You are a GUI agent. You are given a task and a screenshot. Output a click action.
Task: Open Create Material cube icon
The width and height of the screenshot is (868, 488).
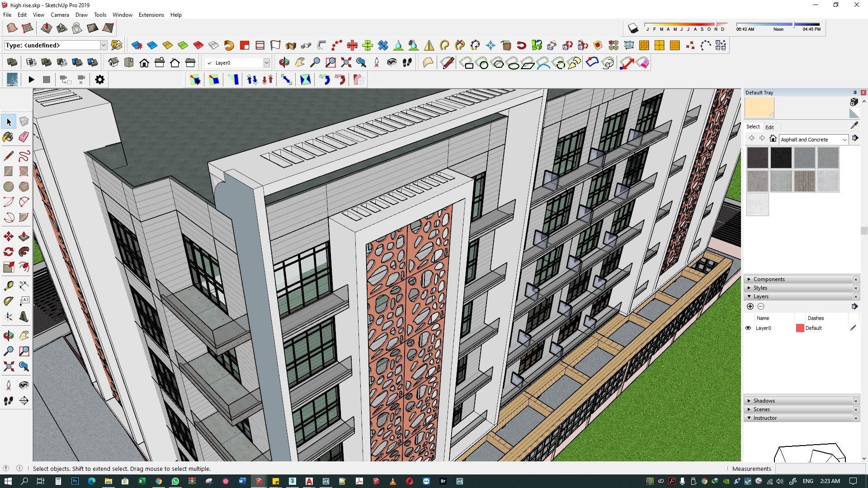coord(854,102)
